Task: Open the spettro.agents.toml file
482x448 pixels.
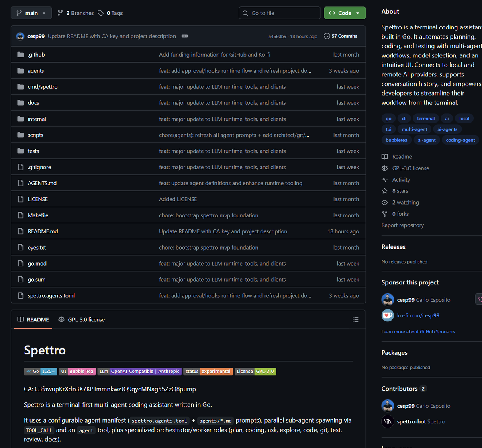Action: [x=51, y=296]
